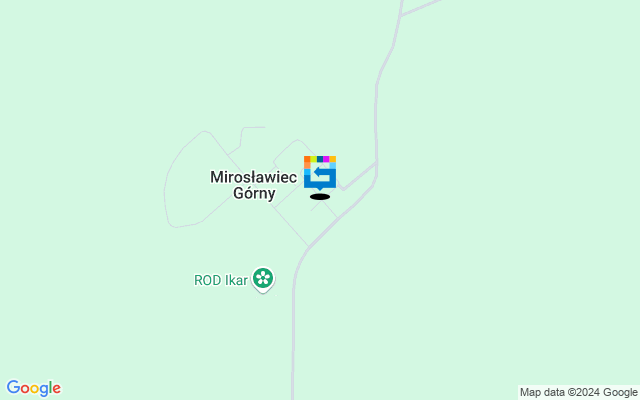Click the black oval shadow under marker
The width and height of the screenshot is (640, 400).
point(320,197)
